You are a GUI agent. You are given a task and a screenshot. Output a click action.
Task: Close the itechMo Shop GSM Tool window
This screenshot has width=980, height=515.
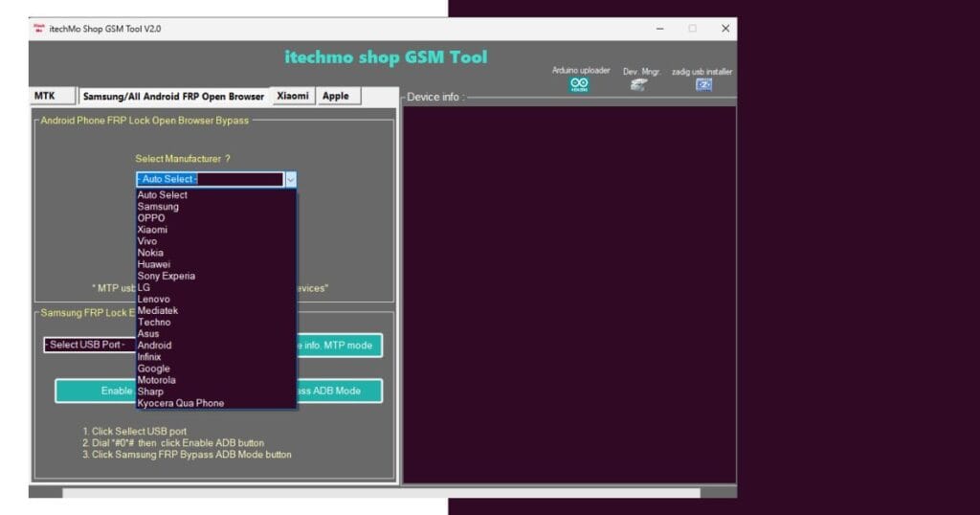point(725,29)
